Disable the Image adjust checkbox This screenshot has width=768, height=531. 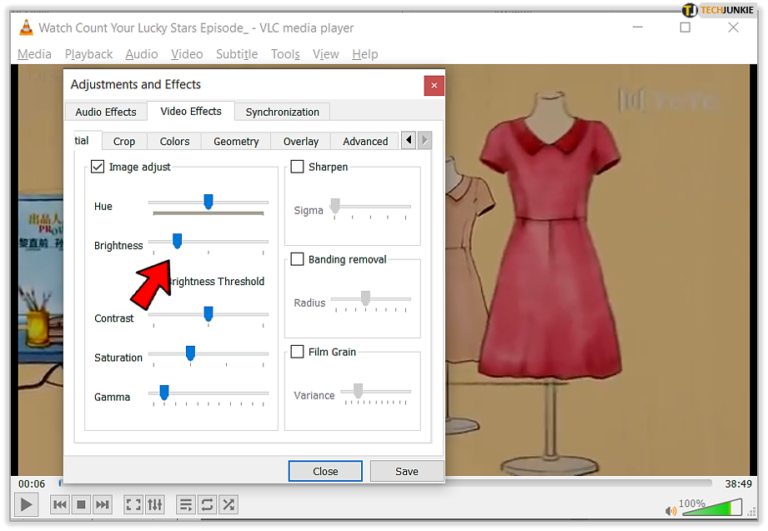point(97,167)
